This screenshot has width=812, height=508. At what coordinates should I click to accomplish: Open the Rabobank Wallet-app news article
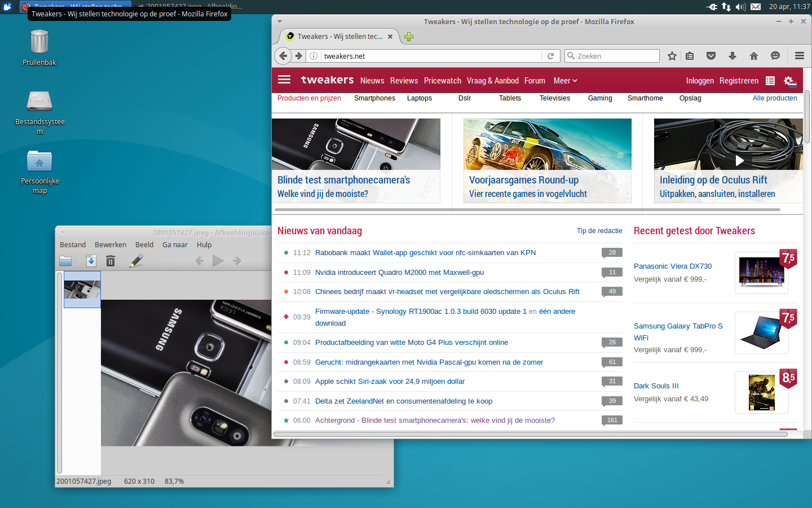tap(426, 253)
